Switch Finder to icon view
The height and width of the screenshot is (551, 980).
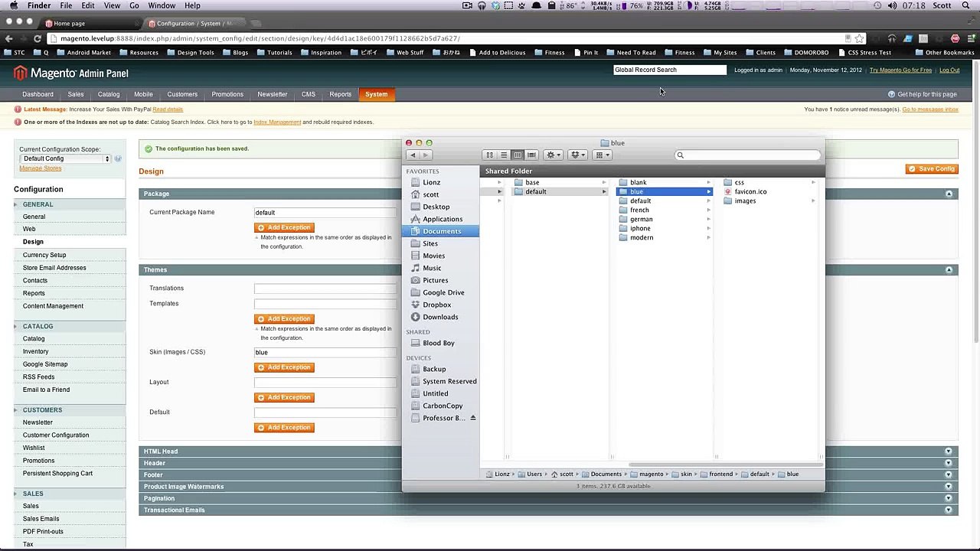(490, 155)
